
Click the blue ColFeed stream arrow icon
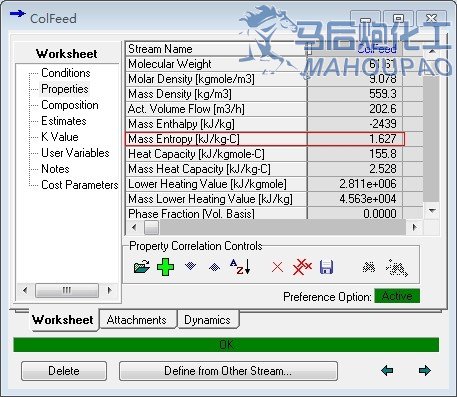pyautogui.click(x=17, y=14)
